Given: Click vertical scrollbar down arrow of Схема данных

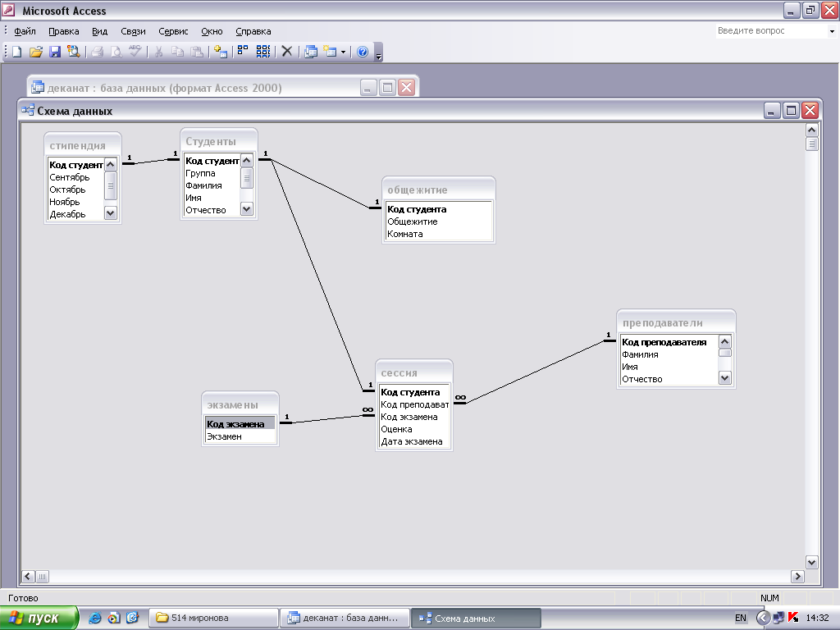Looking at the screenshot, I should coord(811,563).
